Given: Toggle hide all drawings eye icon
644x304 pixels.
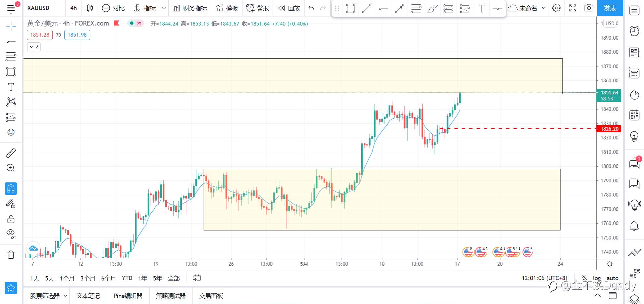Looking at the screenshot, I should pos(11,233).
